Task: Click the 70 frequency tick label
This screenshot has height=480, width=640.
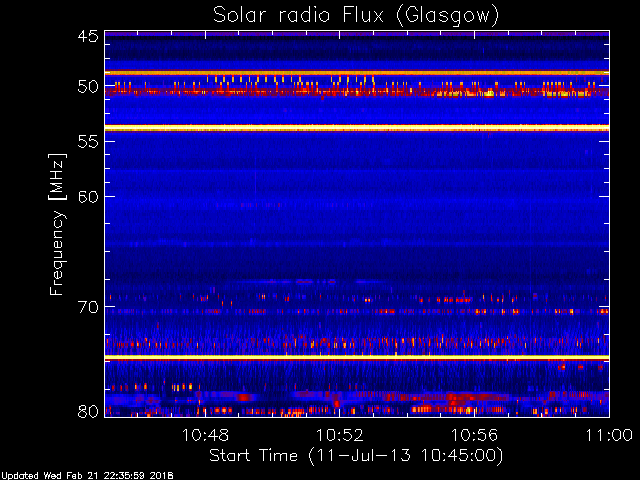Action: pyautogui.click(x=88, y=307)
